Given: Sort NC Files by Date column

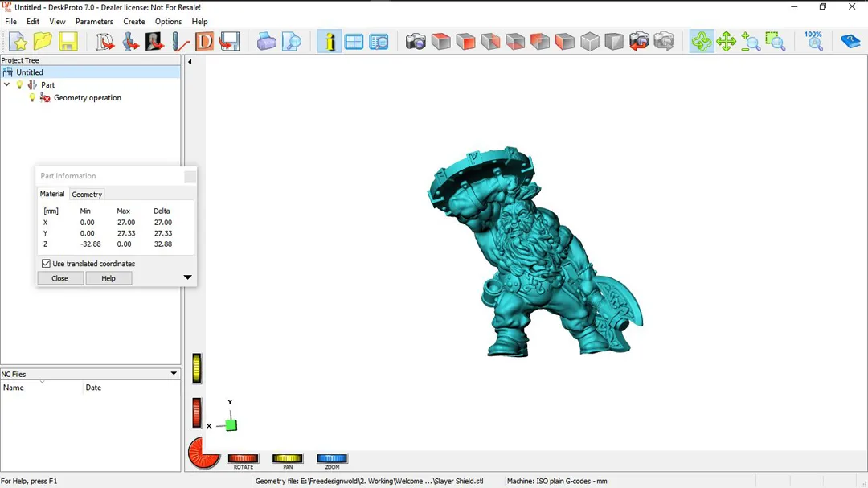Looking at the screenshot, I should pos(132,388).
